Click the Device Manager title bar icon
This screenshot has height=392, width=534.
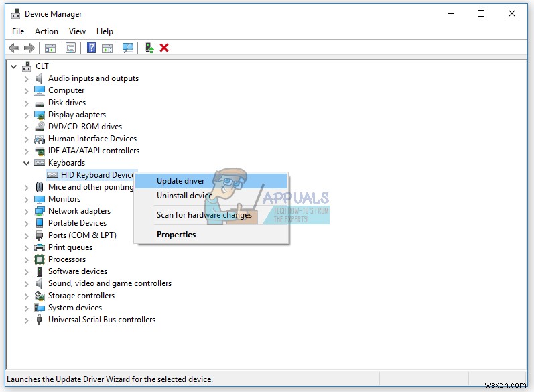click(x=15, y=14)
